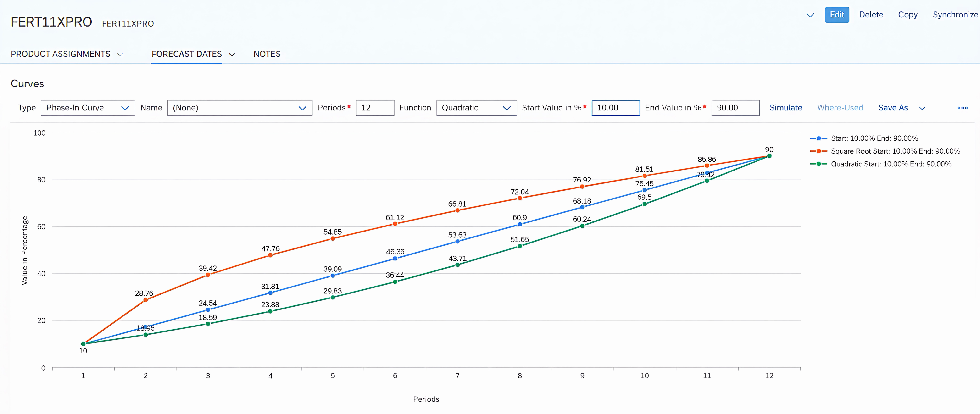
Task: Click the Save As button
Action: click(x=893, y=108)
